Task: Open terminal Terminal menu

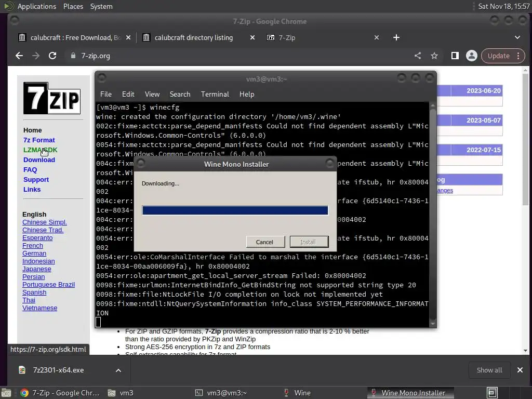Action: tap(215, 94)
